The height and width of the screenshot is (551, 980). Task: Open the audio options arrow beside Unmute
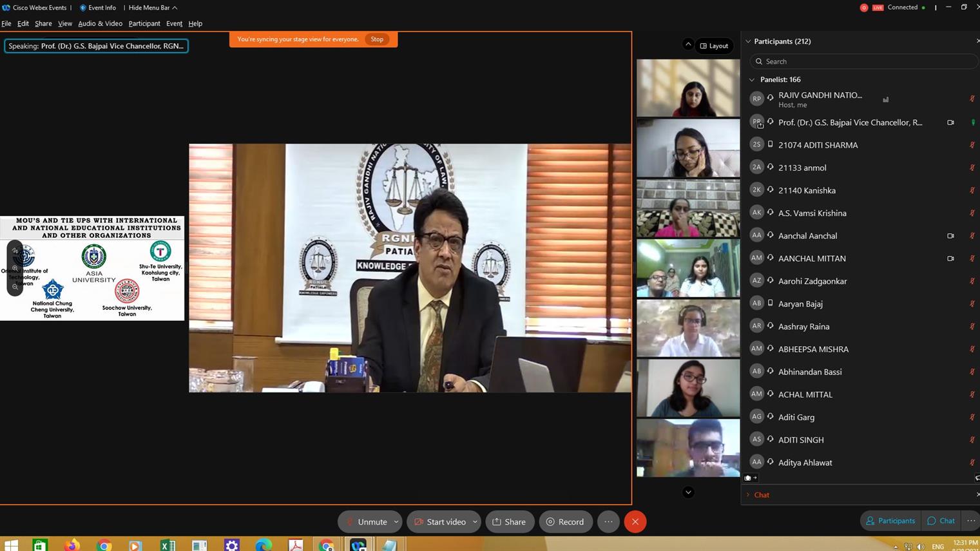(x=396, y=522)
